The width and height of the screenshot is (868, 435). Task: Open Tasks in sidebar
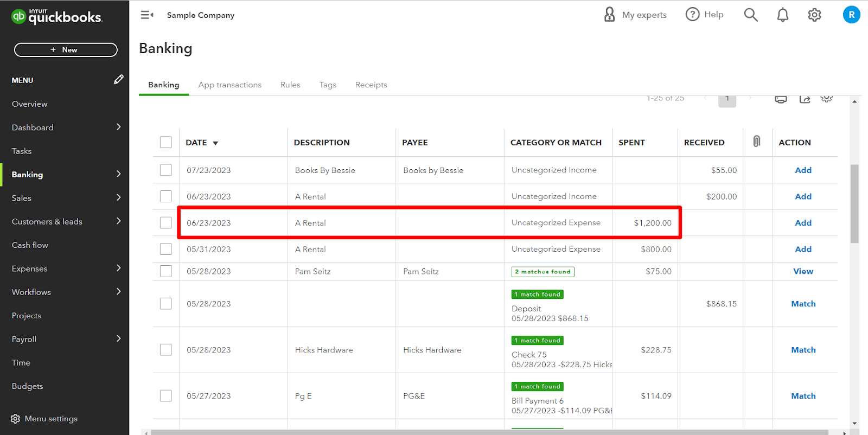[22, 151]
